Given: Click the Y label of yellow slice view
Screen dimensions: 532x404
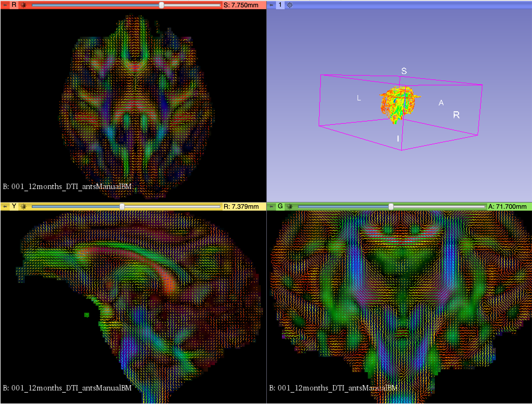Looking at the screenshot, I should pos(14,207).
